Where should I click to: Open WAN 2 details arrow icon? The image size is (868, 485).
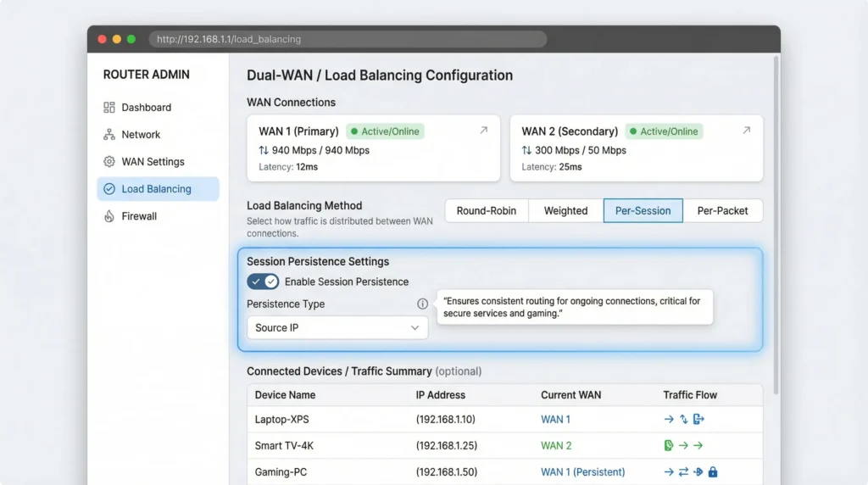746,130
